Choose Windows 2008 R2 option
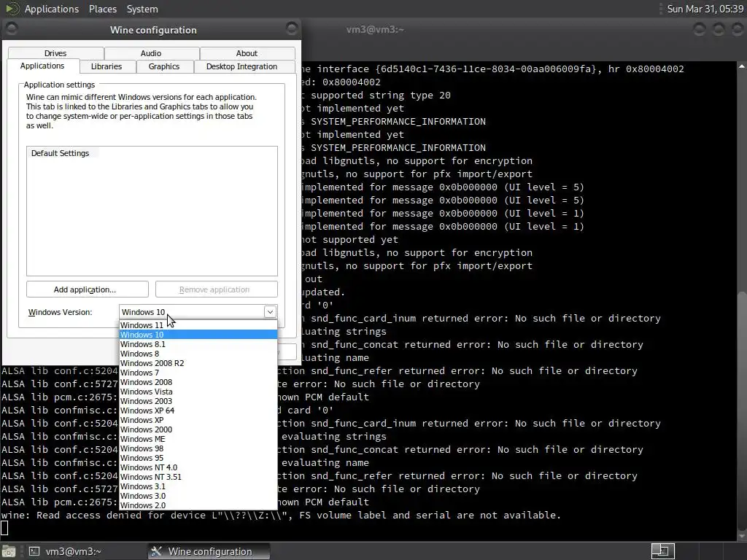747x560 pixels. point(198,363)
